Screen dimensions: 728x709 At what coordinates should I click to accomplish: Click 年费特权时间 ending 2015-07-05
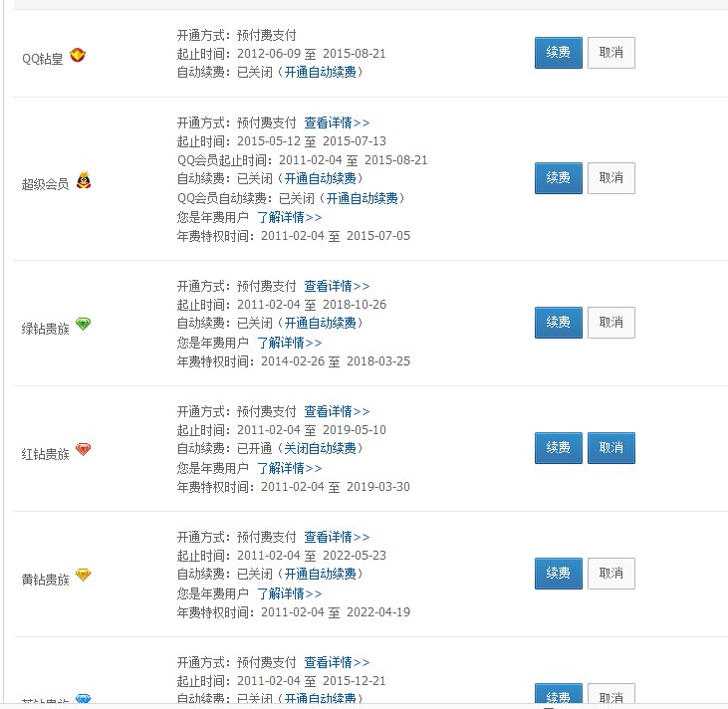[x=294, y=236]
